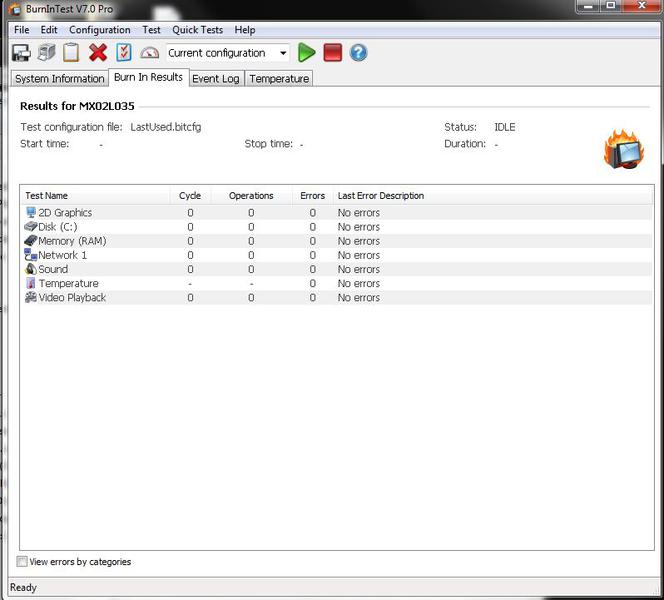The width and height of the screenshot is (664, 600).
Task: Minimize the BurnInTest window
Action: click(x=589, y=6)
